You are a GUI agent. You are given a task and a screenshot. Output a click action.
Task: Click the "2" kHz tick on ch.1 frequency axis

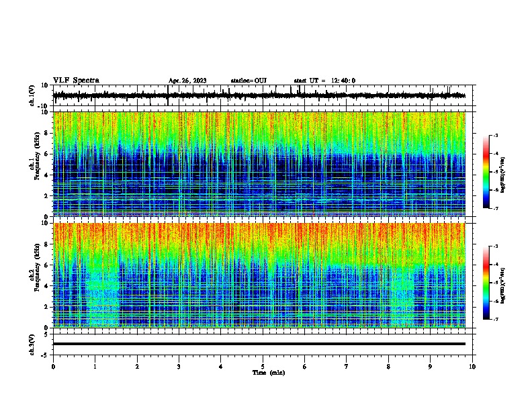pyautogui.click(x=47, y=195)
